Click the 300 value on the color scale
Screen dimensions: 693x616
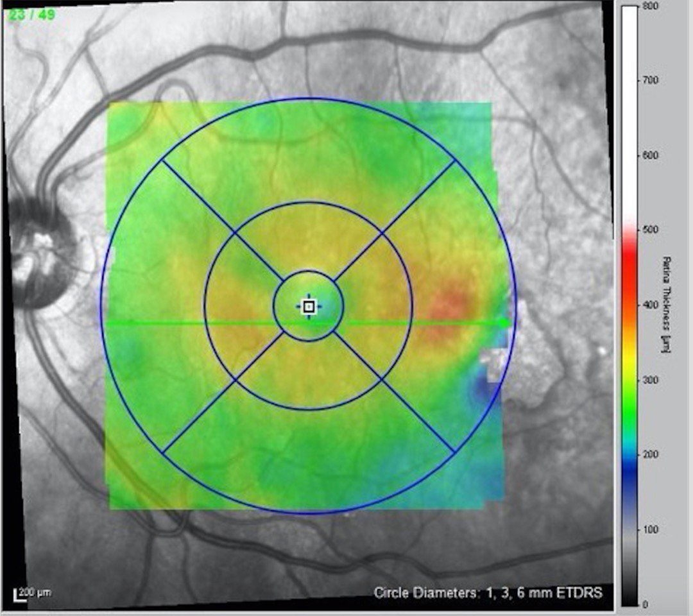coord(651,380)
